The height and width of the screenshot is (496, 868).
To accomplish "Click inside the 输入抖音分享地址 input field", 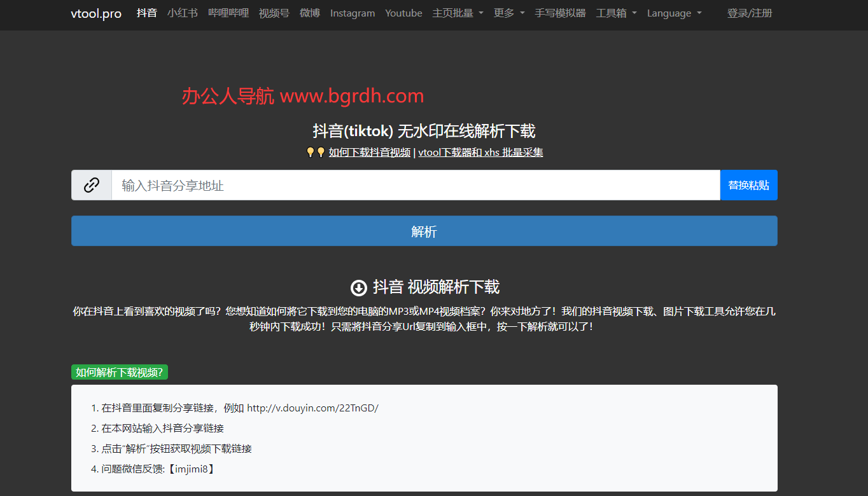I will point(382,184).
